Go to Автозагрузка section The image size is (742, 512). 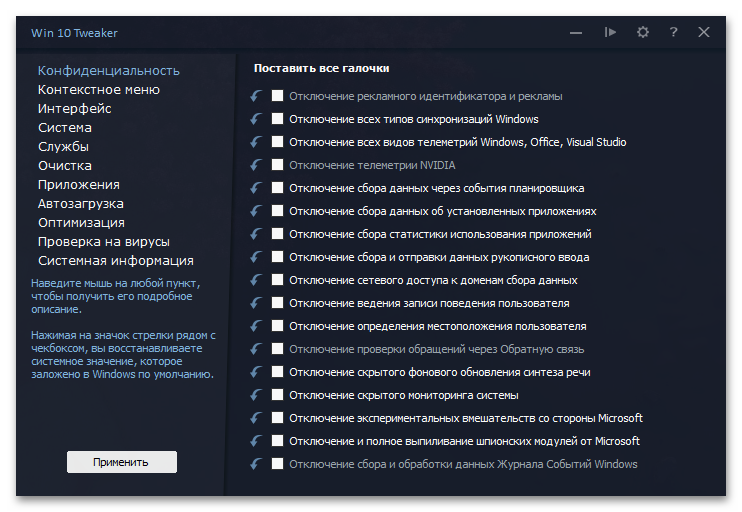[x=81, y=203]
